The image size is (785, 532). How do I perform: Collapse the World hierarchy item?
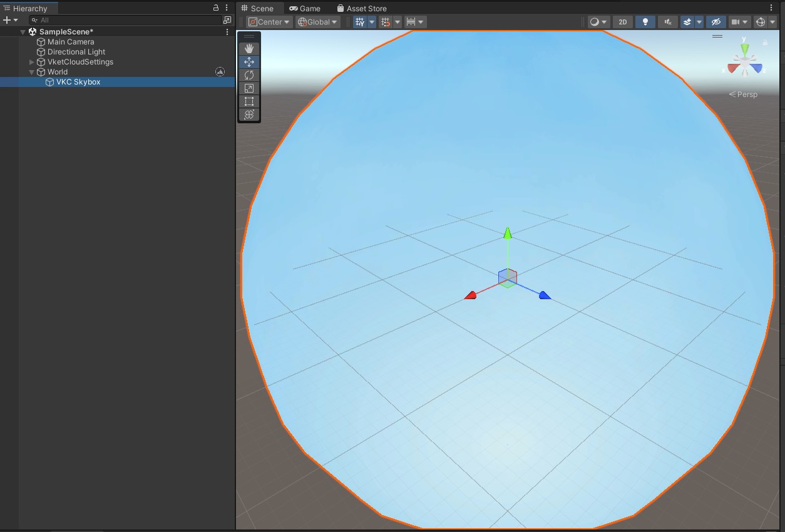click(31, 71)
